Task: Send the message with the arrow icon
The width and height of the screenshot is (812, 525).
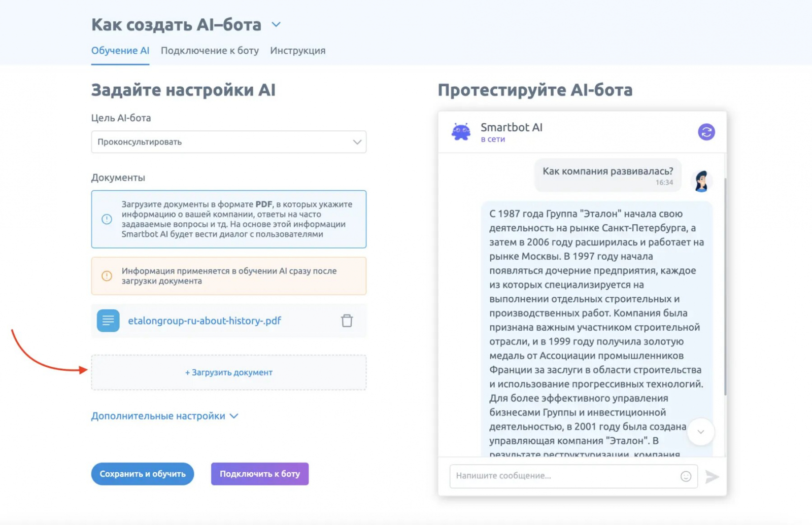Action: (x=712, y=476)
